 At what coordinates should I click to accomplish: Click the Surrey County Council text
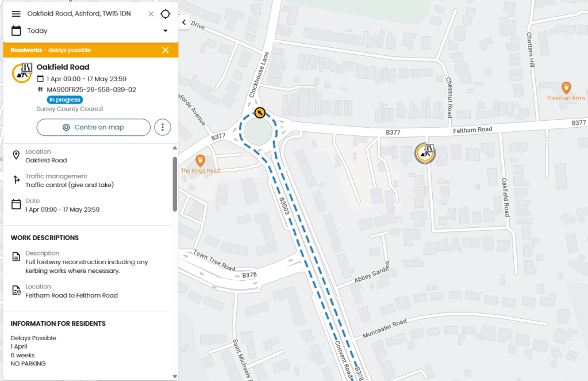click(x=70, y=109)
